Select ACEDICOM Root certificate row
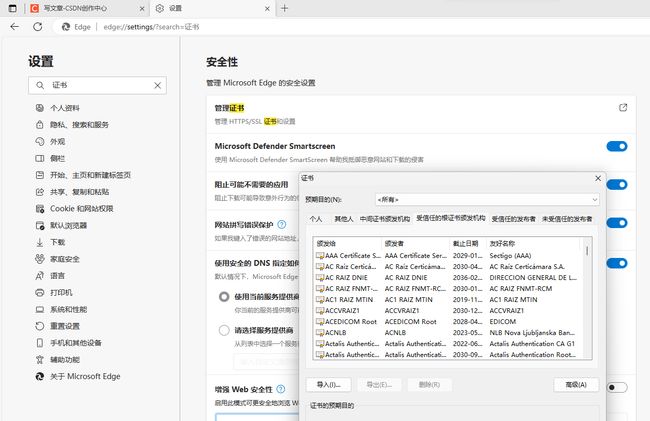Image resolution: width=650 pixels, height=421 pixels. (x=447, y=322)
